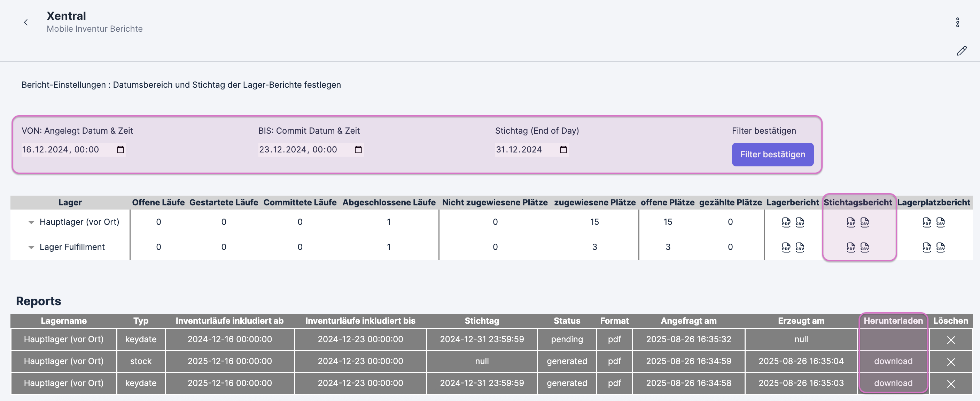Image resolution: width=980 pixels, height=401 pixels.
Task: Expand the Lager Fulfillment row
Action: 31,247
